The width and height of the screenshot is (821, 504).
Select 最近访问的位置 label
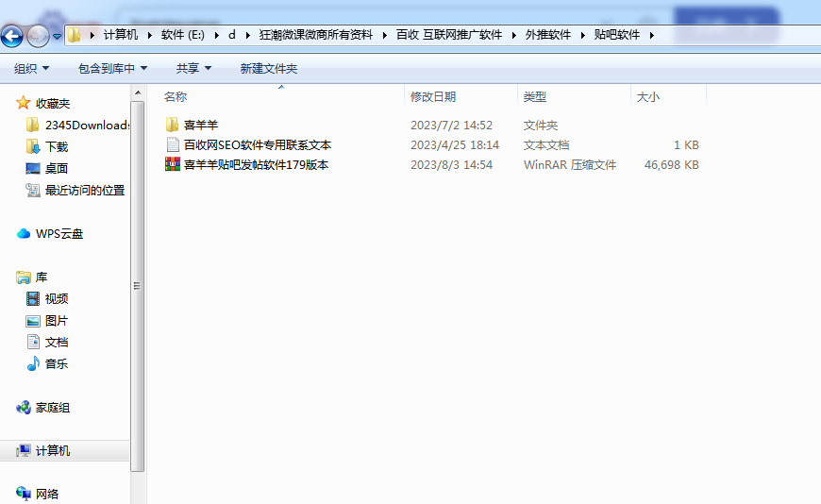coord(85,190)
